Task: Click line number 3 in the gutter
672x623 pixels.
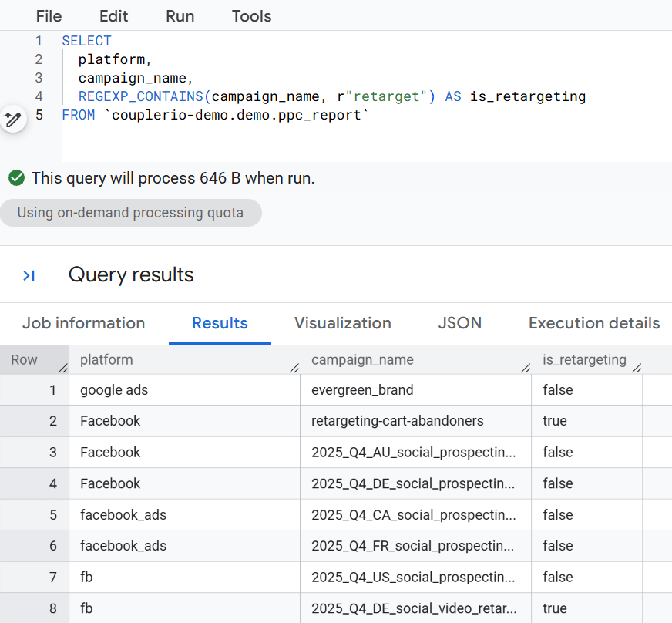Action: [39, 78]
